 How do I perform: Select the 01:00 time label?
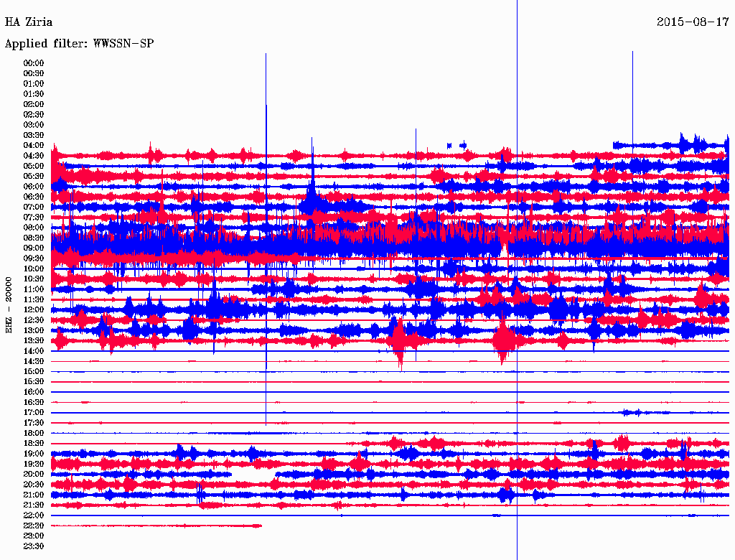[34, 84]
